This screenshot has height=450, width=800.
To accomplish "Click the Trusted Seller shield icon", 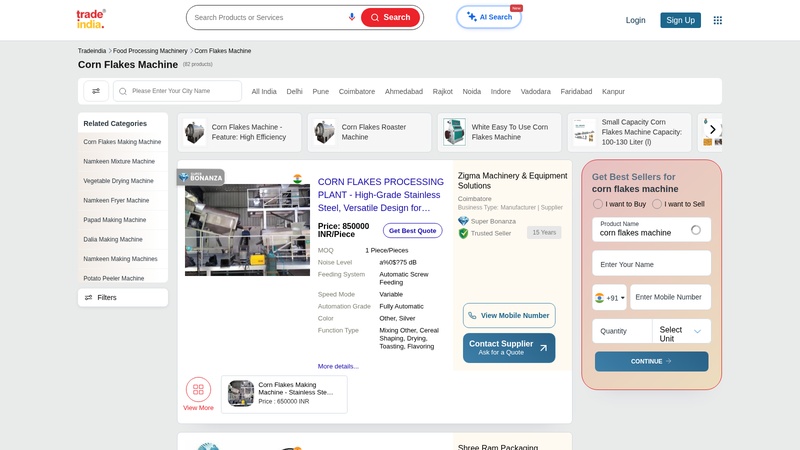I will [463, 233].
